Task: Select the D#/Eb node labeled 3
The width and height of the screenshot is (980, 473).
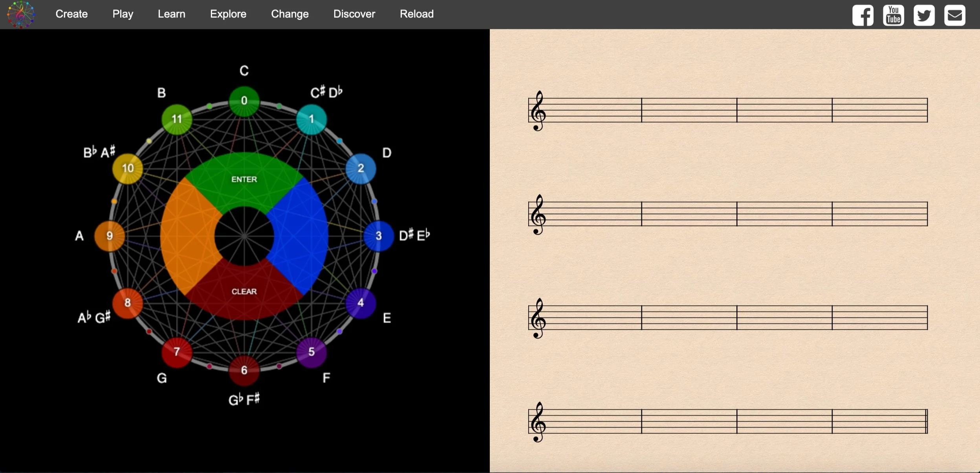Action: (378, 236)
